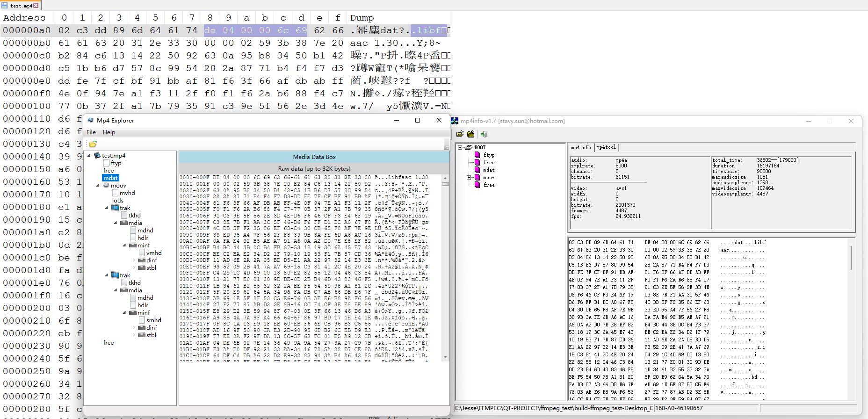The image size is (868, 419).
Task: Click the Media Data Box header
Action: (x=314, y=157)
